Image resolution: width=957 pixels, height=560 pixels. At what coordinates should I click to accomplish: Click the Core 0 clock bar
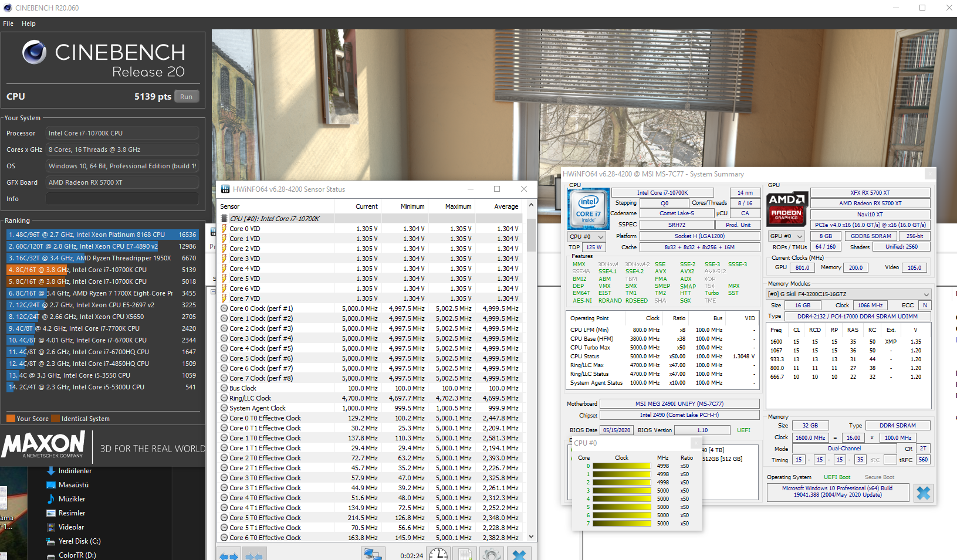point(622,466)
